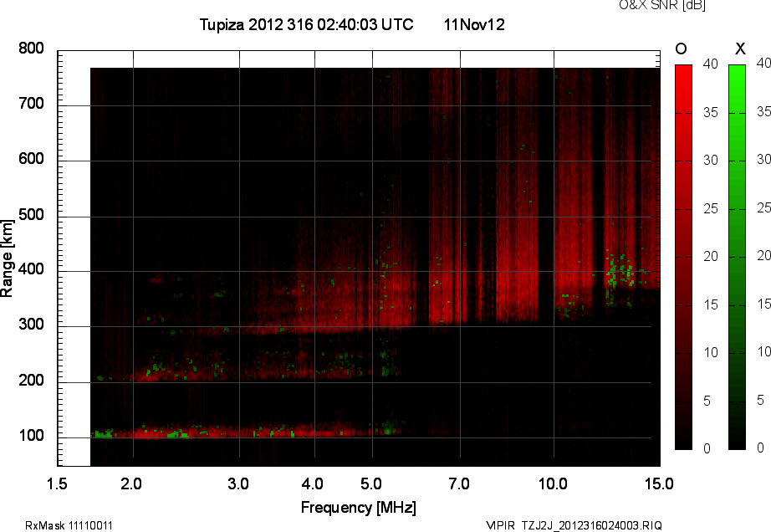Click the green X-mode SNR color bar

[737, 257]
